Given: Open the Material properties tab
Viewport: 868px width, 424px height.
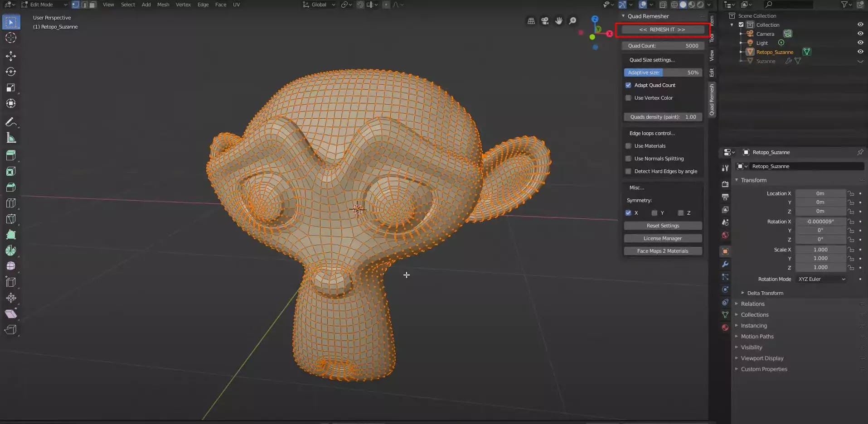Looking at the screenshot, I should pyautogui.click(x=725, y=328).
